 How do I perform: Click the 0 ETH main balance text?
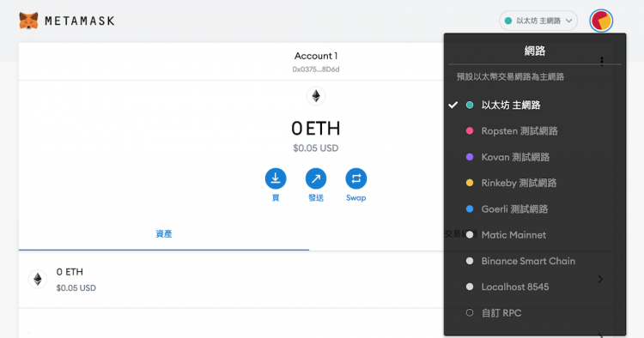(316, 129)
